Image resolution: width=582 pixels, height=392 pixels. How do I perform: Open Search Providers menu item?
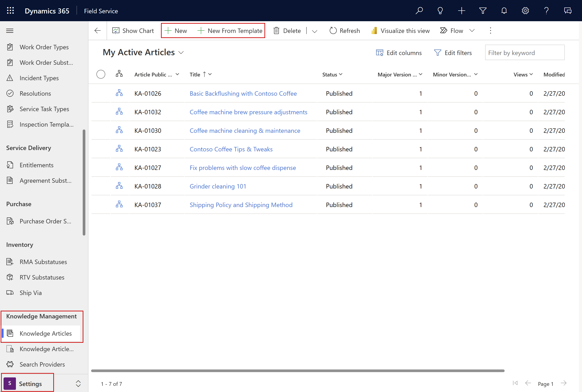[42, 364]
